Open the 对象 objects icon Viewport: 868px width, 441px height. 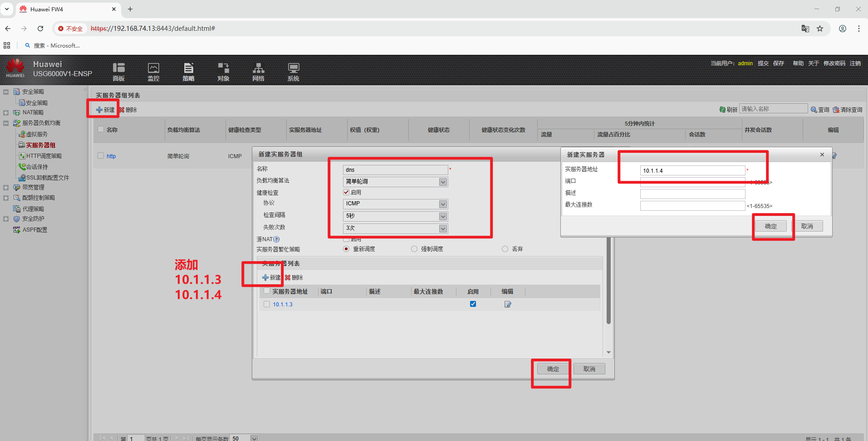click(x=223, y=72)
